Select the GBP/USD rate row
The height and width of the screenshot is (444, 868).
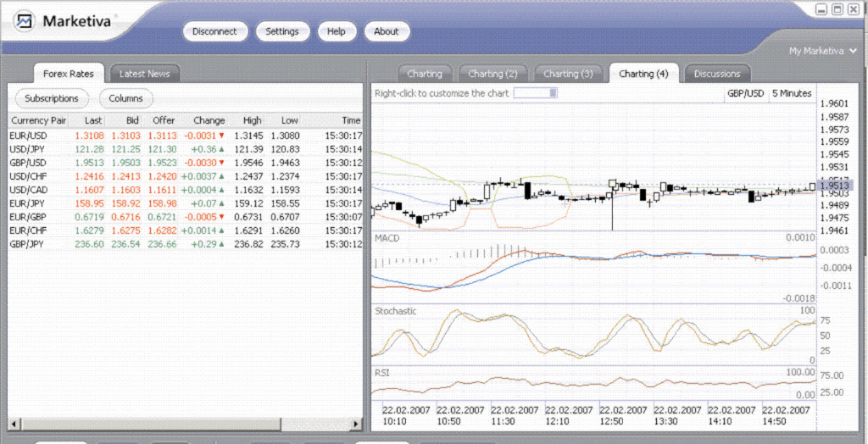click(x=186, y=163)
